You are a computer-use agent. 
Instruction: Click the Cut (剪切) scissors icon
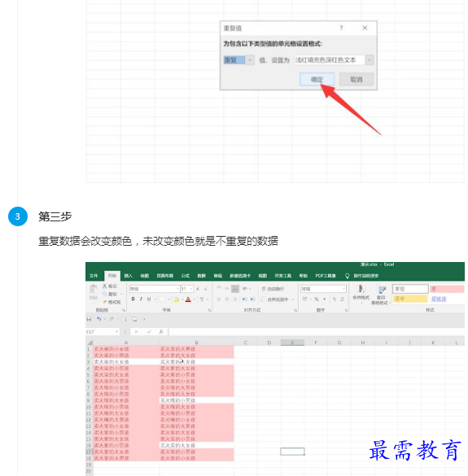tap(105, 286)
